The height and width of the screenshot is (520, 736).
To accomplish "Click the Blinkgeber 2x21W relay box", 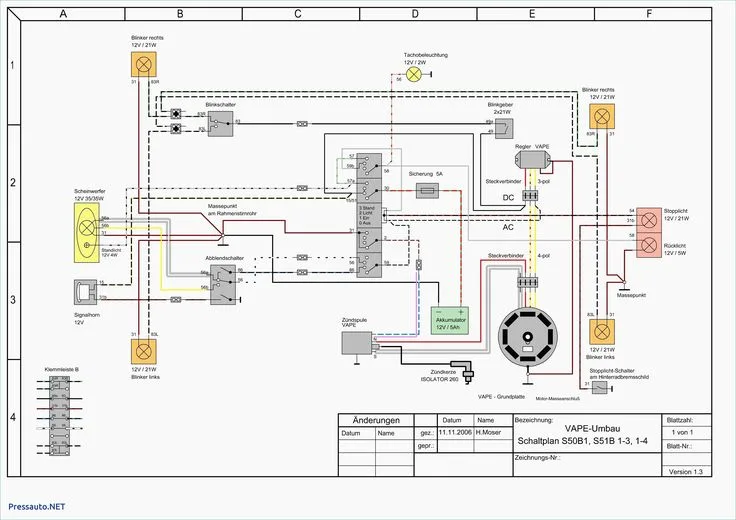I will point(504,129).
